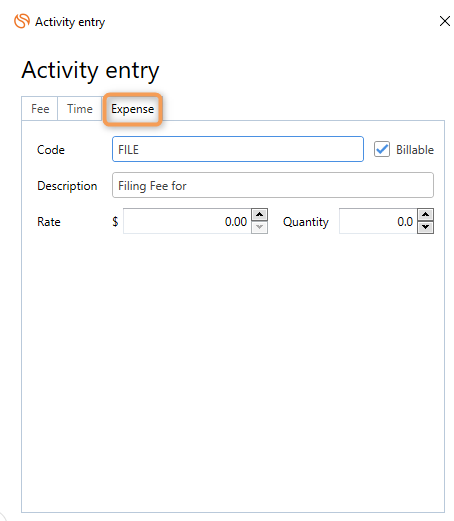Open the Time tab
The width and height of the screenshot is (454, 521).
80,109
